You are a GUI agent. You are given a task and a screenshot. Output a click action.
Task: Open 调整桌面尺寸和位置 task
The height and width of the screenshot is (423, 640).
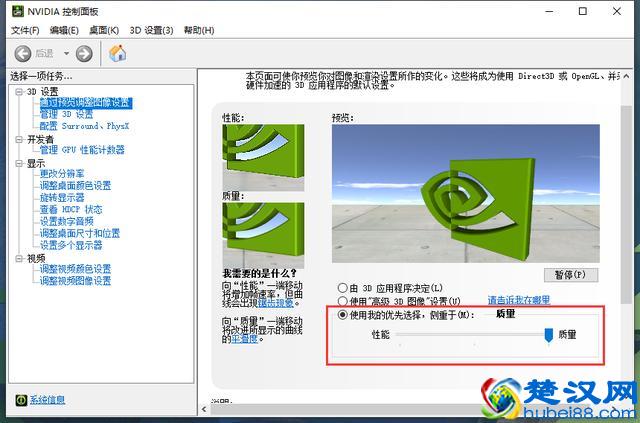coord(80,233)
